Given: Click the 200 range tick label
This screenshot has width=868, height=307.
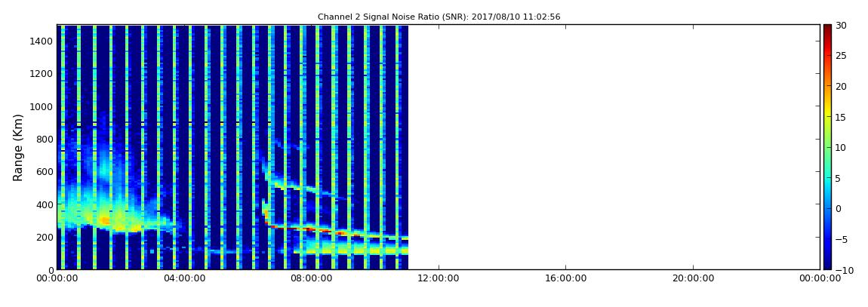Looking at the screenshot, I should tap(45, 237).
